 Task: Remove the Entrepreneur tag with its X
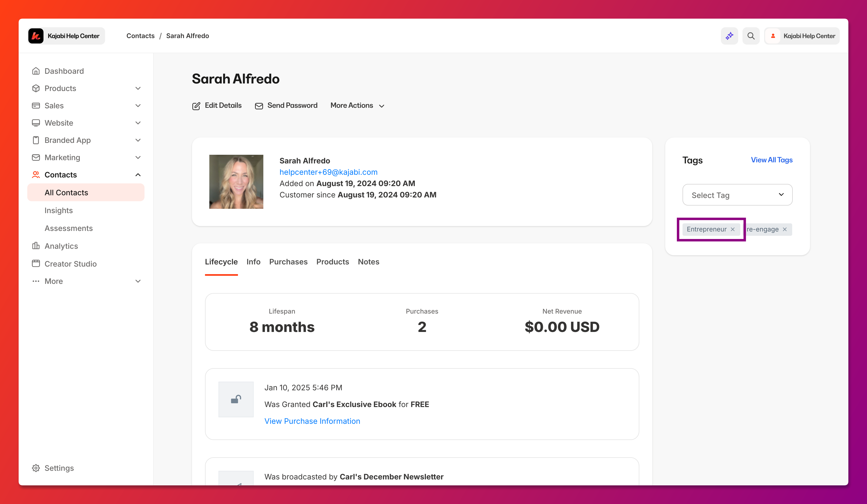[732, 230]
